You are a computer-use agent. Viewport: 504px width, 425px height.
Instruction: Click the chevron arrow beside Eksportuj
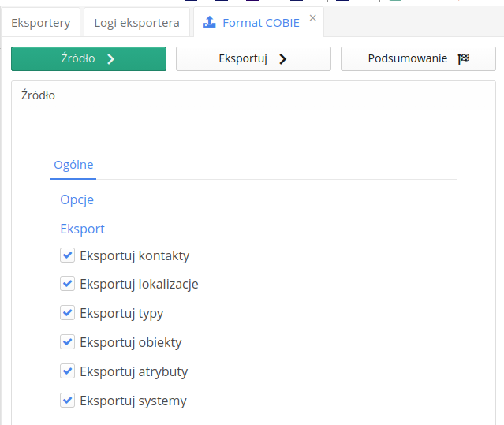pyautogui.click(x=282, y=58)
